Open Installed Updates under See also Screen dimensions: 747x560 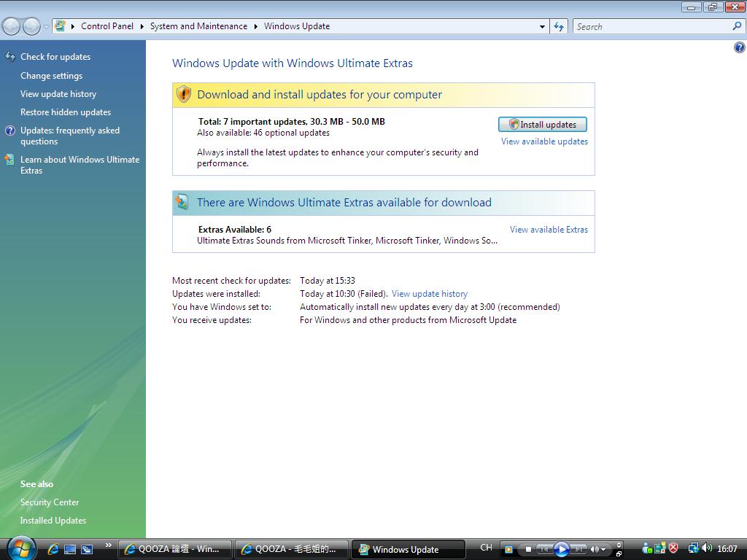53,521
